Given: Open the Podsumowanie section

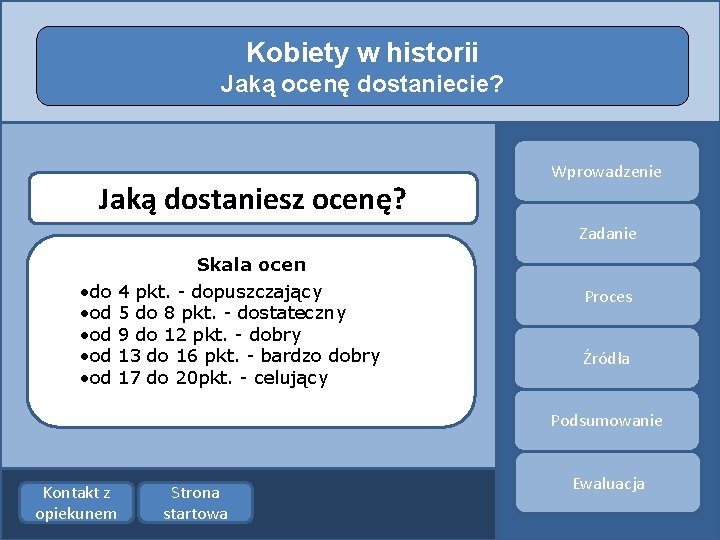Looking at the screenshot, I should [x=607, y=420].
